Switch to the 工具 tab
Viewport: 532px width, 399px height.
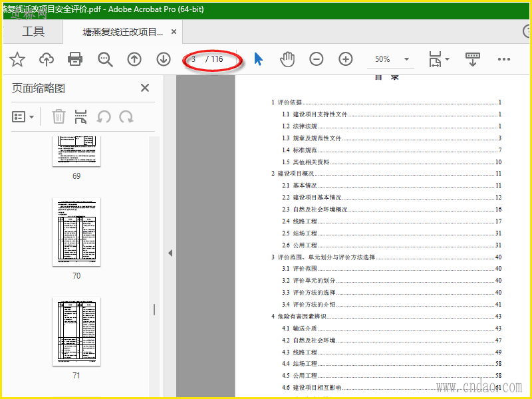point(33,31)
